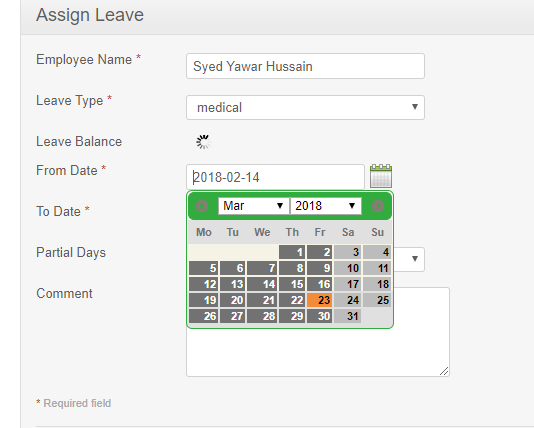Choose date 14 in the datepicker
534x428 pixels.
click(262, 284)
